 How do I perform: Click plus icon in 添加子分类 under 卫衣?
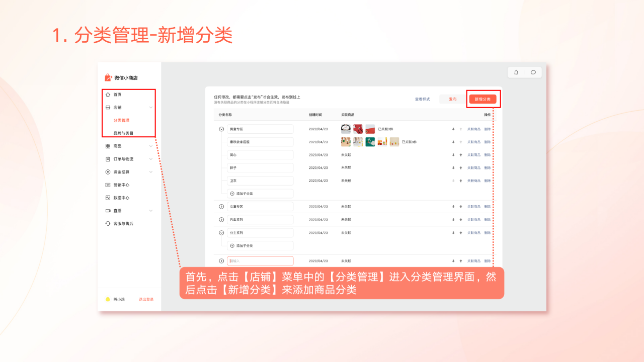tap(232, 194)
